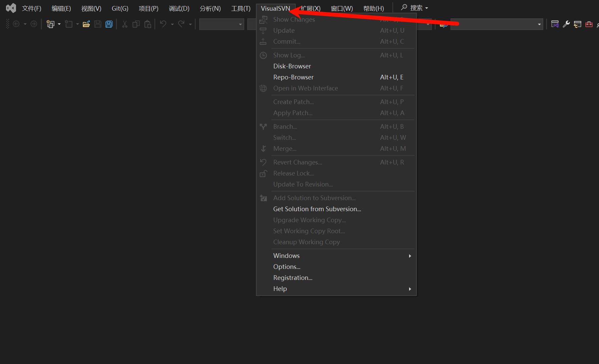The image size is (599, 364).
Task: Open the Undo history dropdown arrow
Action: [172, 24]
